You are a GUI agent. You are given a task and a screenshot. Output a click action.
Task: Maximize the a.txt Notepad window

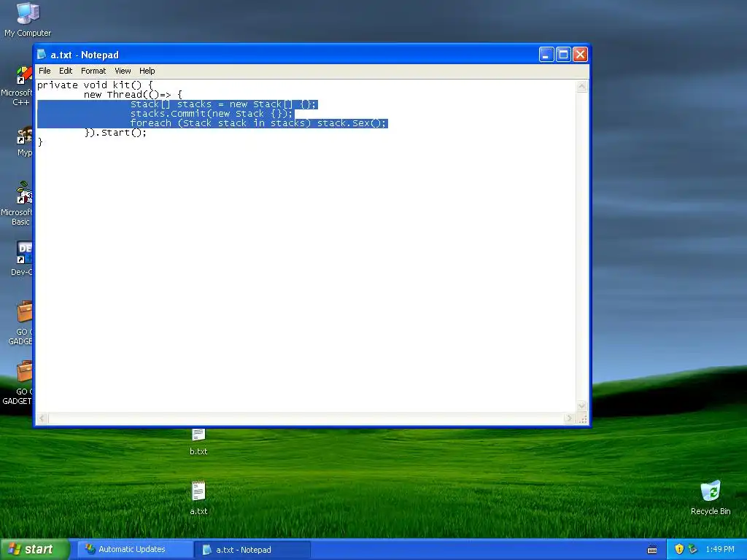point(563,54)
